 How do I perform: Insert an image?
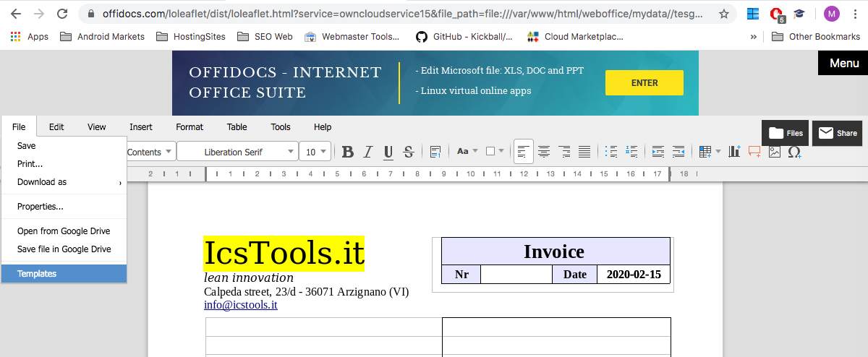coord(775,152)
